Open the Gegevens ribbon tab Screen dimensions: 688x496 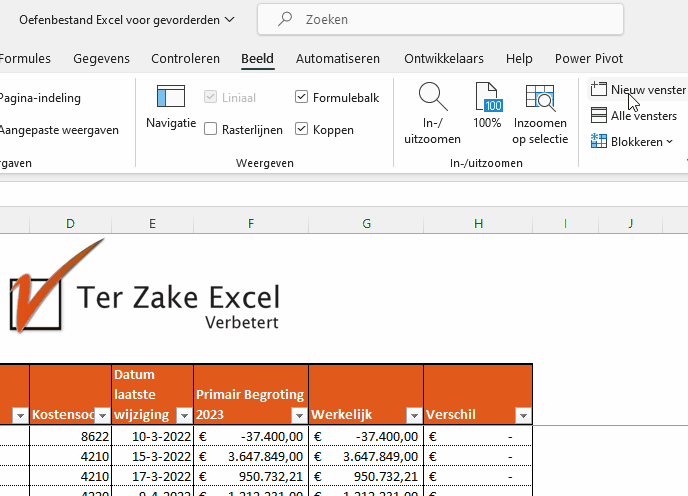click(101, 59)
